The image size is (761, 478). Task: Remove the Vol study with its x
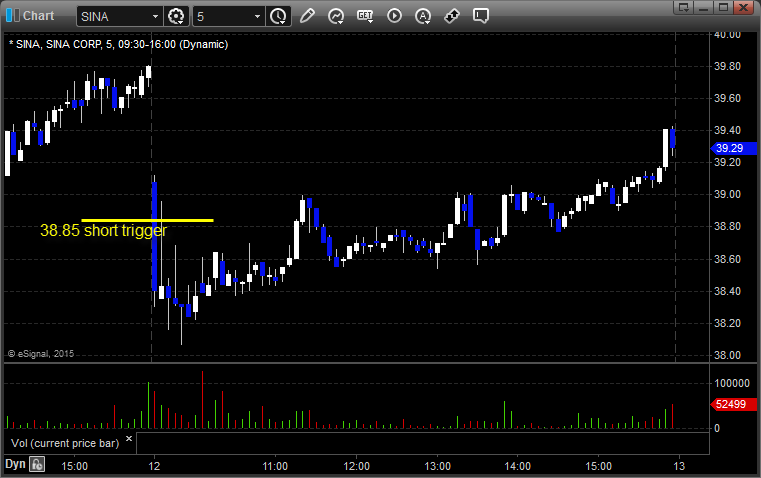click(129, 439)
